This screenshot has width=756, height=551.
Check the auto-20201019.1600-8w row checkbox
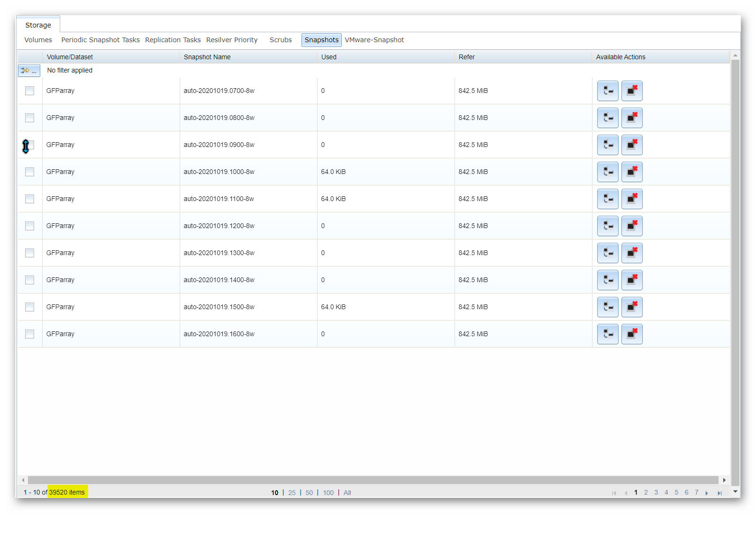[x=29, y=334]
